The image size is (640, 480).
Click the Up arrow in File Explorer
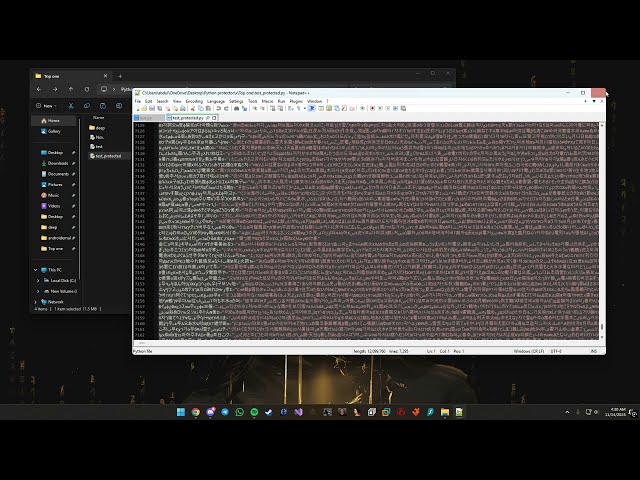pyautogui.click(x=71, y=89)
